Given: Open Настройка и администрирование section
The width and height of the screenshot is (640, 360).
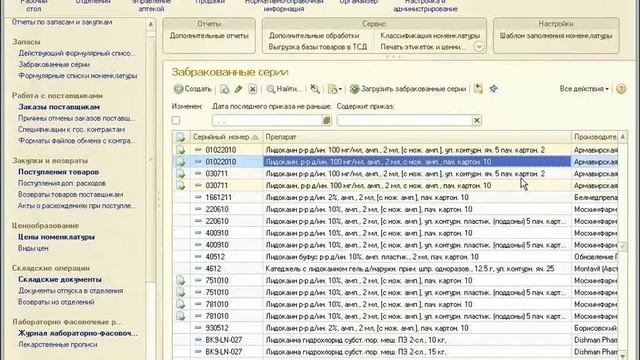Looking at the screenshot, I should click(x=425, y=4).
